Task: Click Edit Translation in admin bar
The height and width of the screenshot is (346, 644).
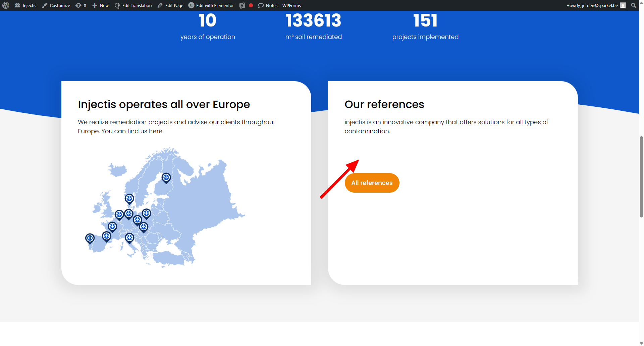Action: pyautogui.click(x=133, y=5)
